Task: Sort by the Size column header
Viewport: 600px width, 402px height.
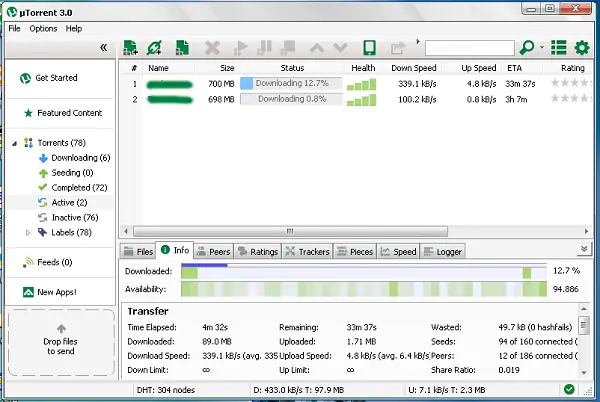Action: pos(217,68)
